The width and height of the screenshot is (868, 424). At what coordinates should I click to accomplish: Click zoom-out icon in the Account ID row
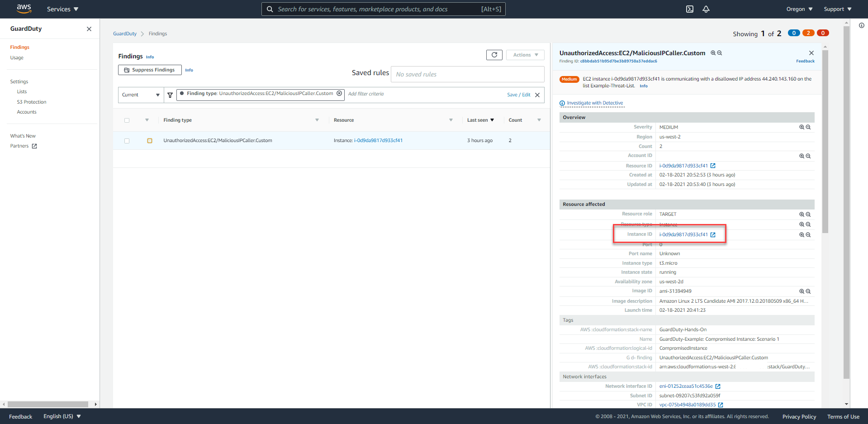click(x=808, y=156)
